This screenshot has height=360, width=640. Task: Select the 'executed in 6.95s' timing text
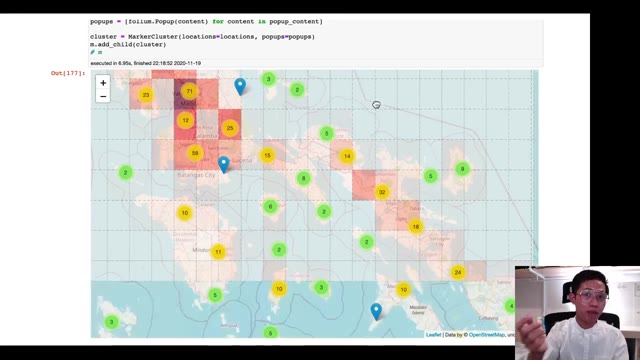pyautogui.click(x=146, y=63)
